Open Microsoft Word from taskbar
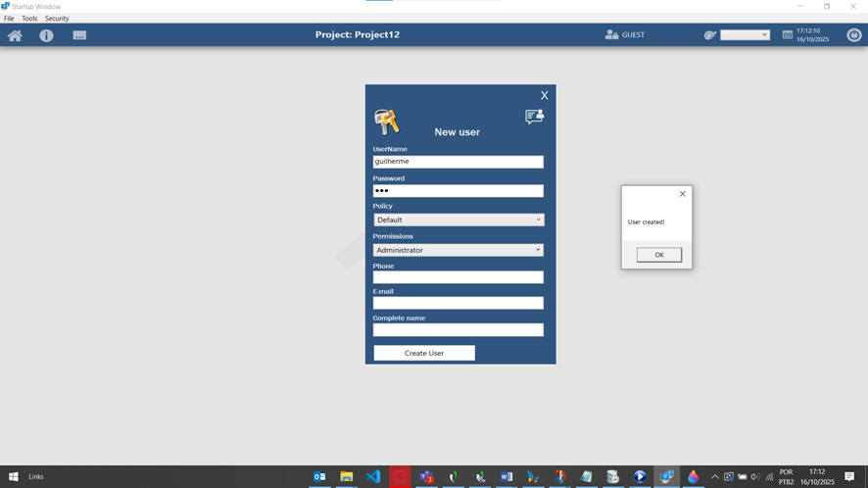868x488 pixels. [506, 477]
